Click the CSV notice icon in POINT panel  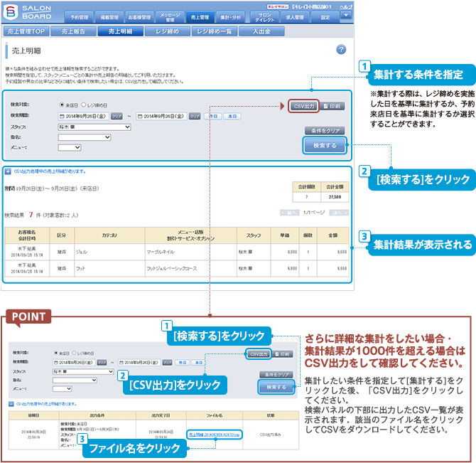click(11, 404)
